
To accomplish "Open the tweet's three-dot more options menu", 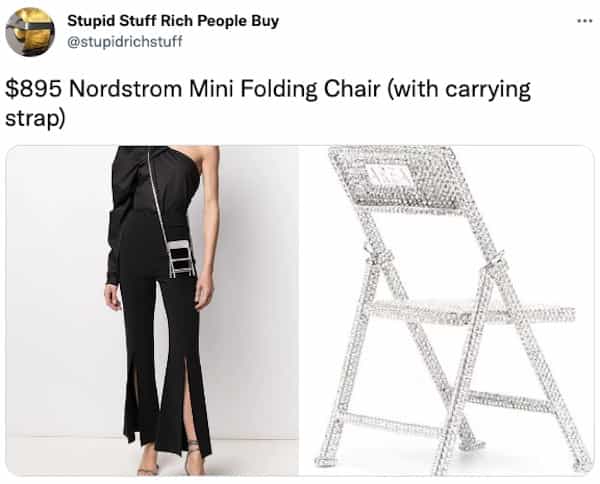I will point(585,21).
